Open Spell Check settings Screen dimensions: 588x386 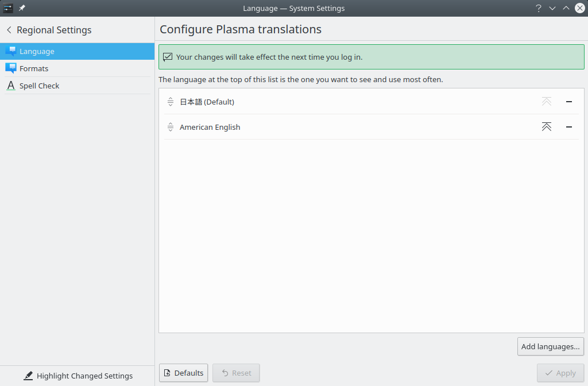tap(78, 86)
